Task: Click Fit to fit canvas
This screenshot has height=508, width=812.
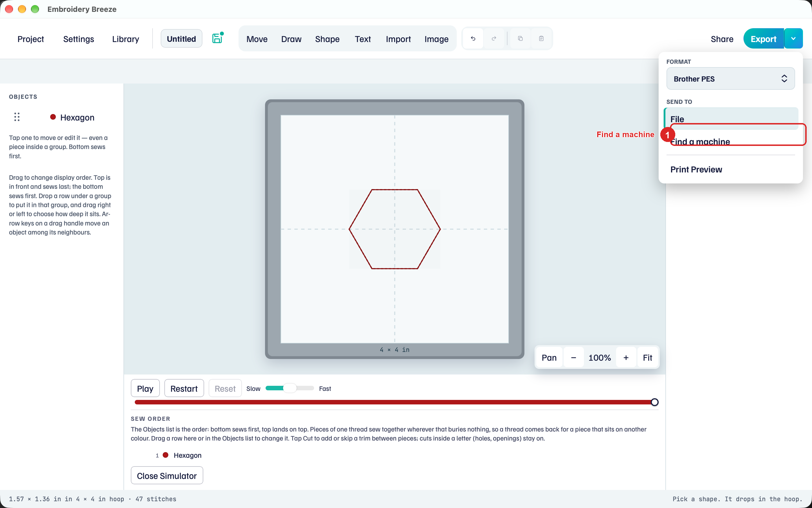Action: point(648,358)
